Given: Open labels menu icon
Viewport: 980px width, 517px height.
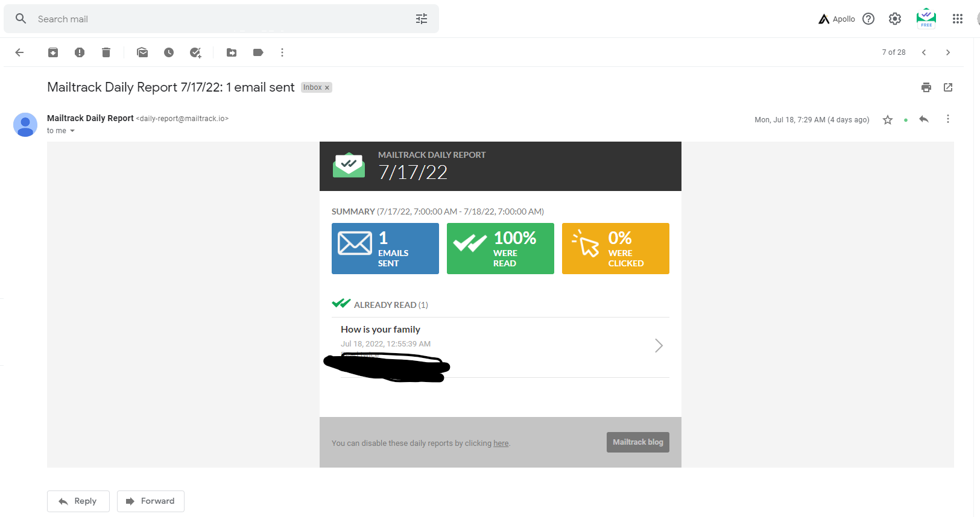Looking at the screenshot, I should click(258, 52).
